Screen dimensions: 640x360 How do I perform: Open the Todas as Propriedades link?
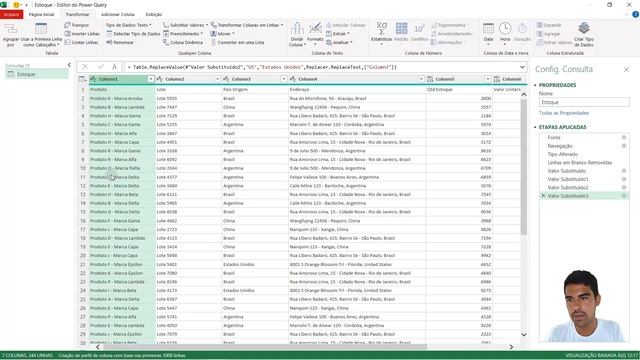coord(564,113)
